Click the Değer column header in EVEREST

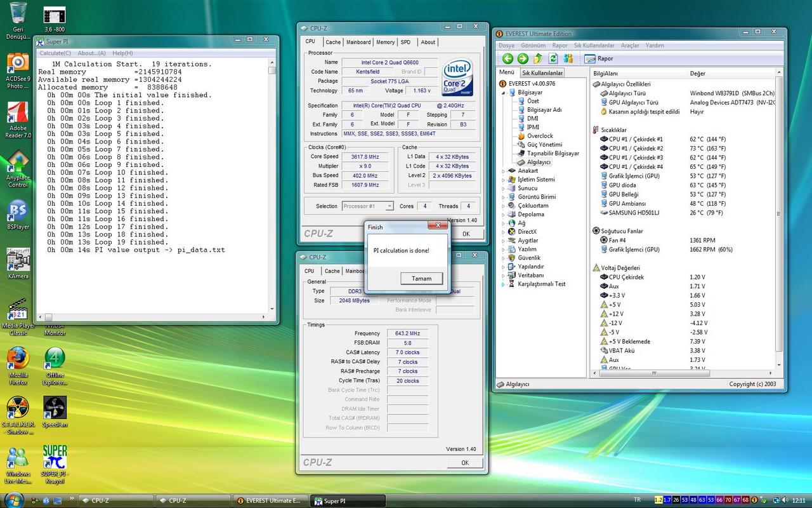[731, 73]
